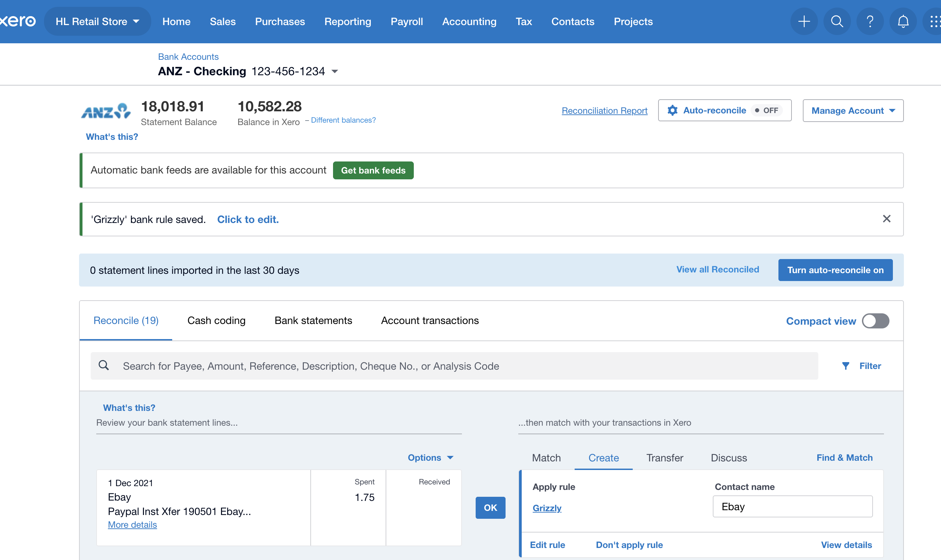The height and width of the screenshot is (560, 941).
Task: Open the Reconciliation Report link
Action: pos(604,111)
